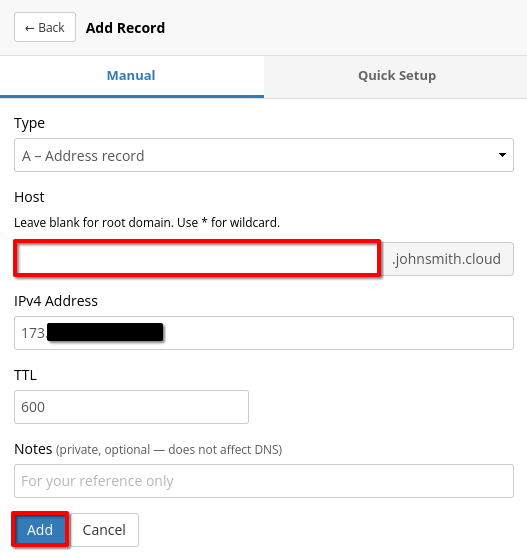
Task: Focus the Host input field
Action: pos(198,258)
